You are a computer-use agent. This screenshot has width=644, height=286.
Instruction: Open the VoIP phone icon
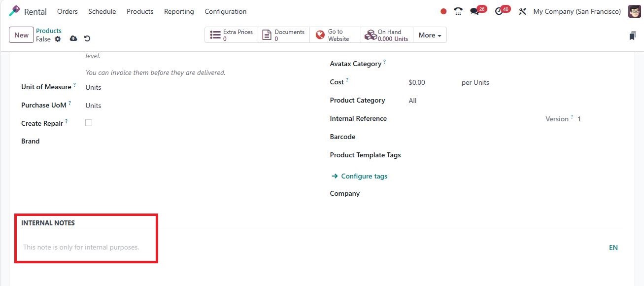[458, 11]
